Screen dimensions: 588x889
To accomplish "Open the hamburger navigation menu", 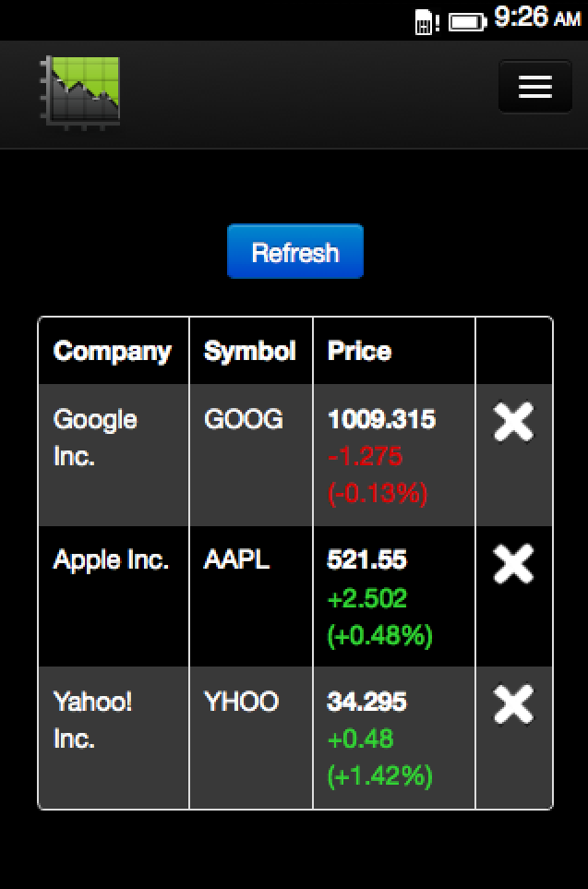I will pos(534,87).
